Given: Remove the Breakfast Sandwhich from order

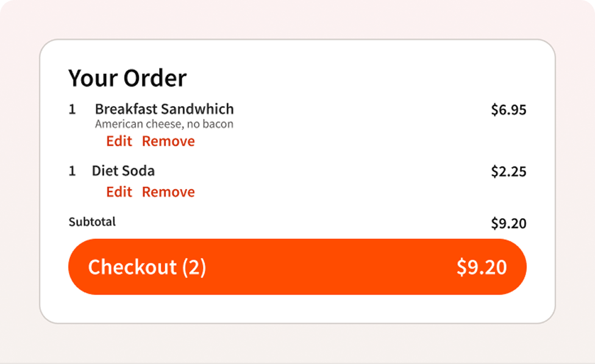Looking at the screenshot, I should pyautogui.click(x=168, y=141).
